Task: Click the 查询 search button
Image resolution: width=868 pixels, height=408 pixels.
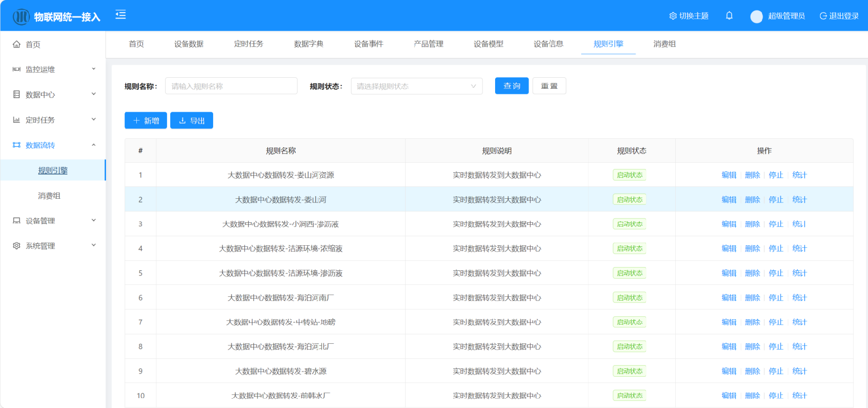Action: point(511,86)
